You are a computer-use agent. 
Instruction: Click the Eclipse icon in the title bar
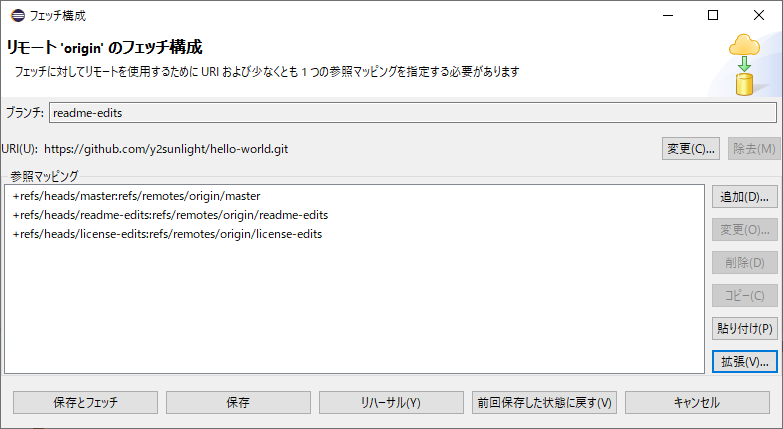point(15,15)
